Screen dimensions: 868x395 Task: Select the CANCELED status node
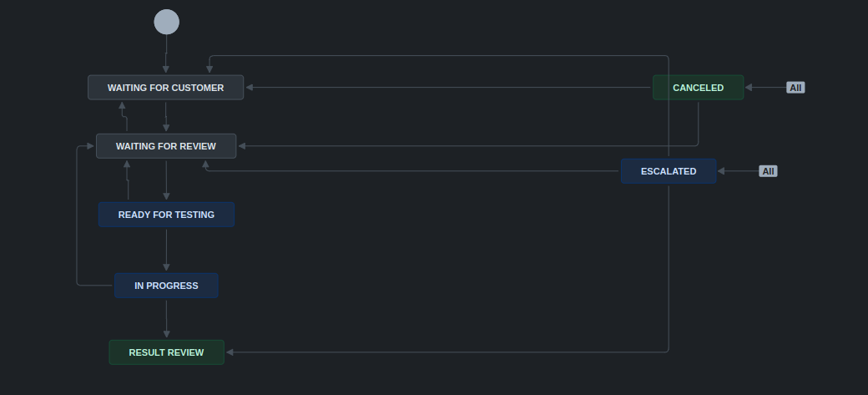pos(698,88)
